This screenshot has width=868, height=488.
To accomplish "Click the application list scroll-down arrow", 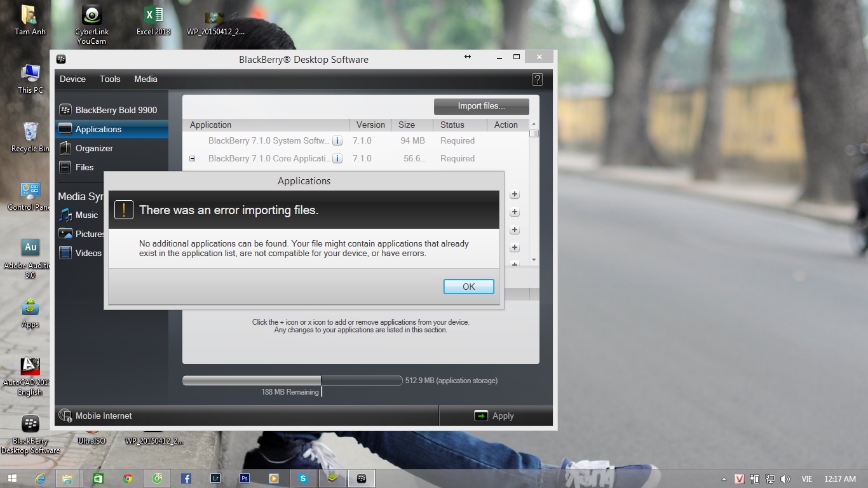I will tap(534, 260).
